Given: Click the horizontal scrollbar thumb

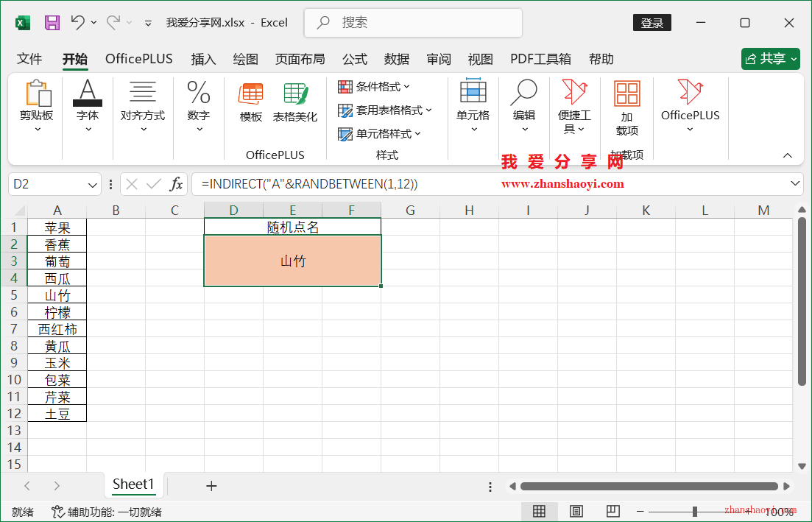Looking at the screenshot, I should [x=649, y=486].
